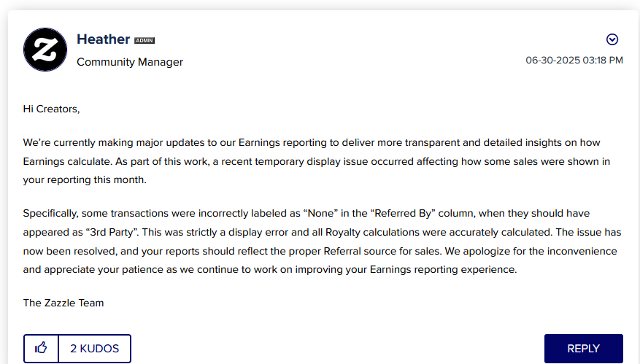Click the ADMIN badge beside Heather
The width and height of the screenshot is (640, 364).
click(144, 40)
